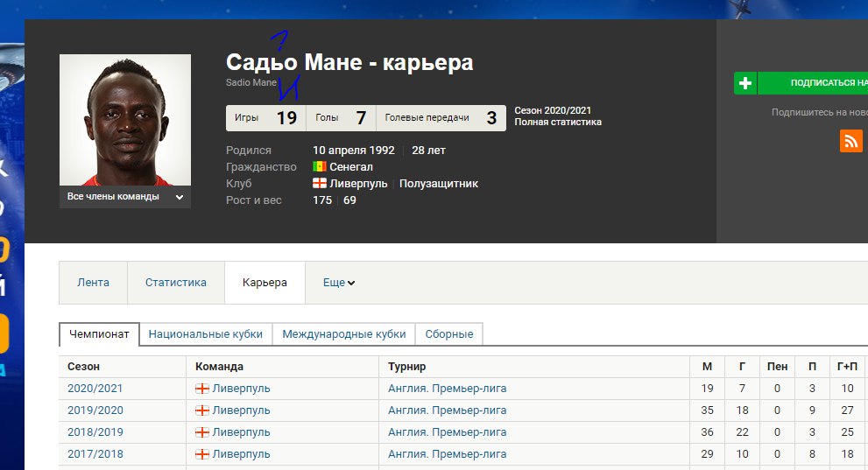Click the birth date 10 апреля 1992

tap(353, 150)
